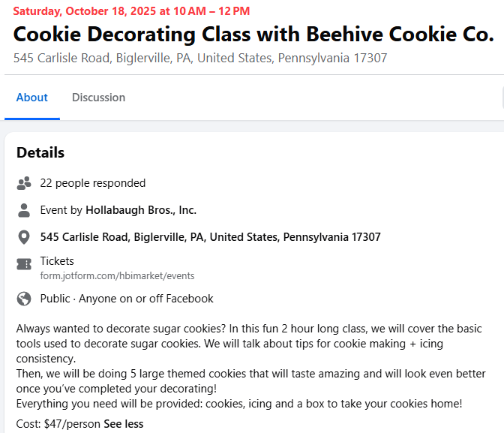Click the bold 545 Carlisle Road address in Details
Screen dimensions: 504x433
[210, 237]
